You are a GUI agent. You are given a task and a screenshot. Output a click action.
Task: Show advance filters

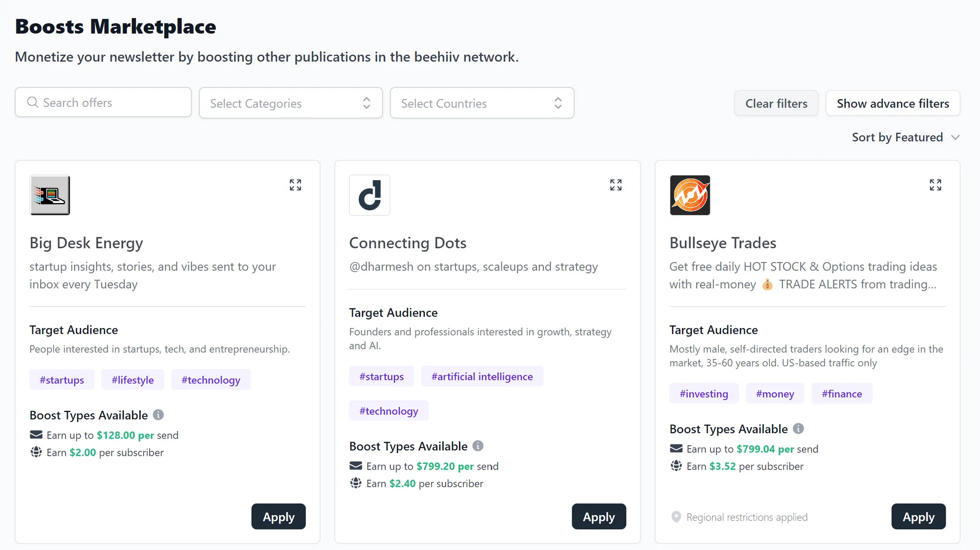click(x=892, y=103)
